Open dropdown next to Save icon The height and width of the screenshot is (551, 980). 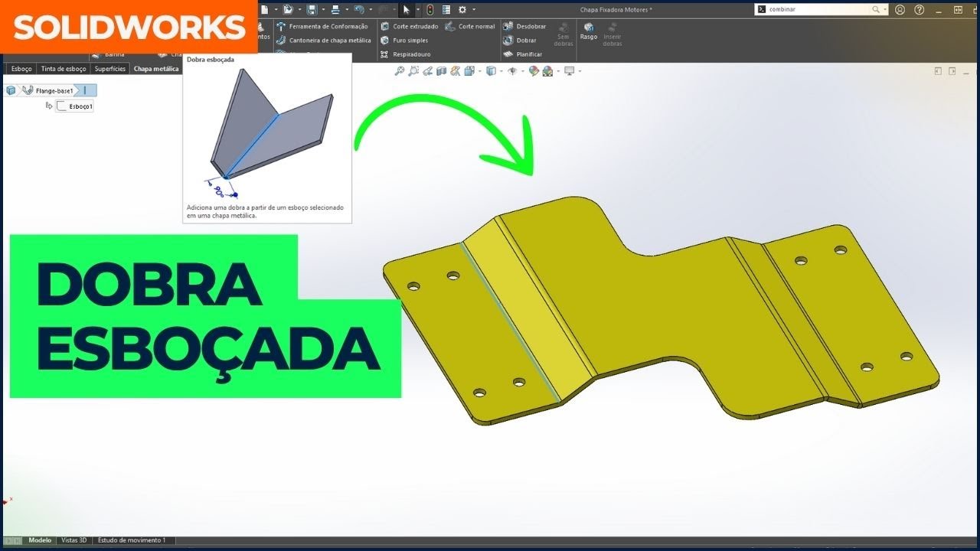pyautogui.click(x=323, y=9)
